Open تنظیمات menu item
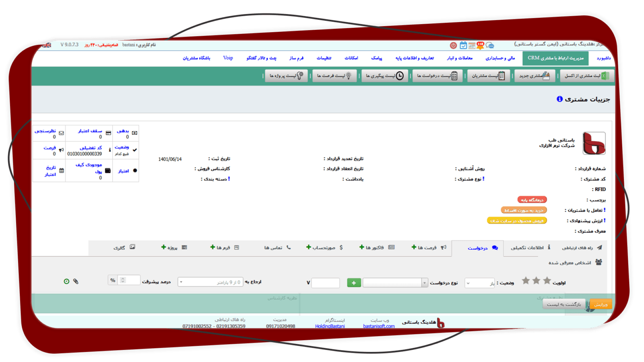This screenshot has height=362, width=644. (x=324, y=58)
